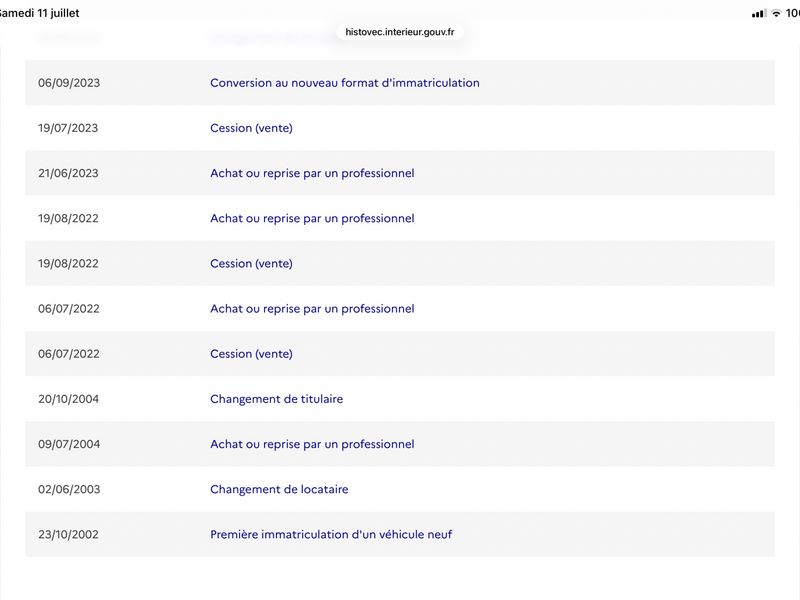The width and height of the screenshot is (800, 600).
Task: Select Changement de titulaire entry
Action: pyautogui.click(x=277, y=399)
